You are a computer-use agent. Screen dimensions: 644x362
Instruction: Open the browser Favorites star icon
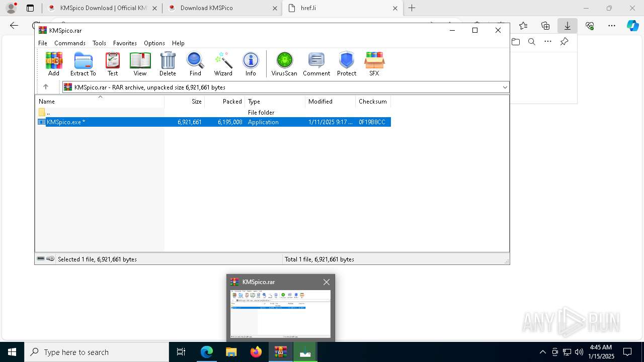tap(523, 26)
